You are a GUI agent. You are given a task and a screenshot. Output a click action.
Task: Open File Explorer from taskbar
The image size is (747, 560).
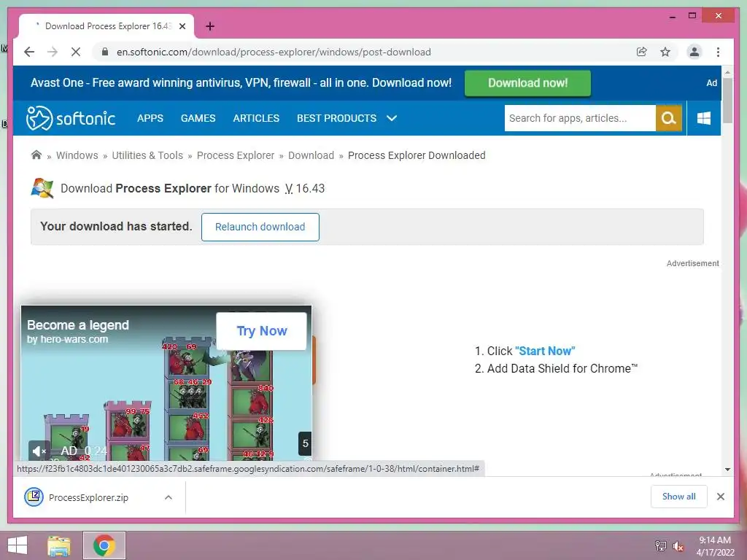pyautogui.click(x=59, y=545)
